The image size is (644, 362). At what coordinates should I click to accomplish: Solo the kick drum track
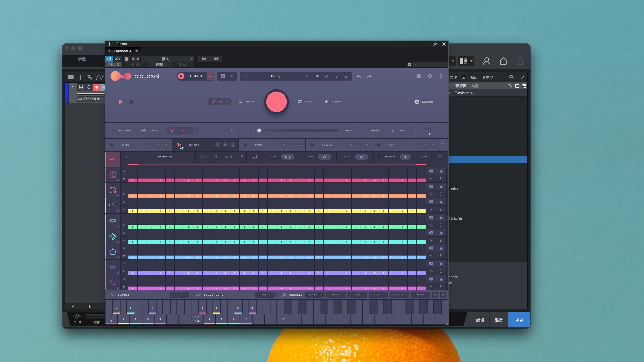click(x=124, y=171)
